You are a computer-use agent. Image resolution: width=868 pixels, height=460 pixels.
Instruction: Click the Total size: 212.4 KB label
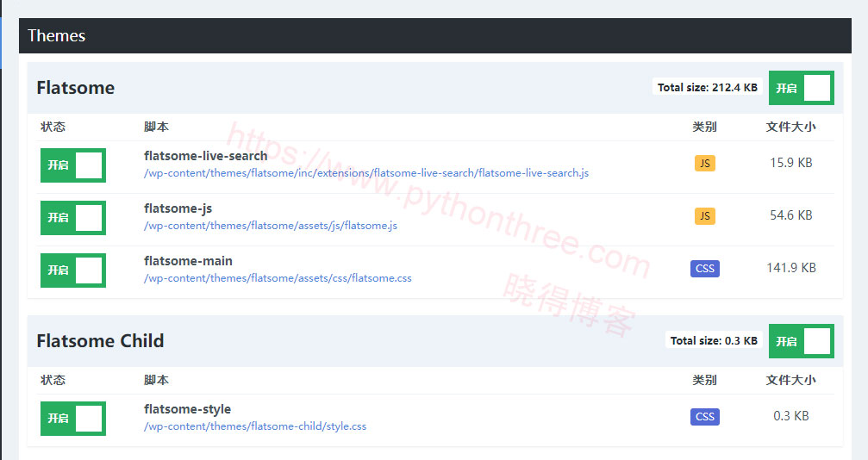(x=708, y=87)
